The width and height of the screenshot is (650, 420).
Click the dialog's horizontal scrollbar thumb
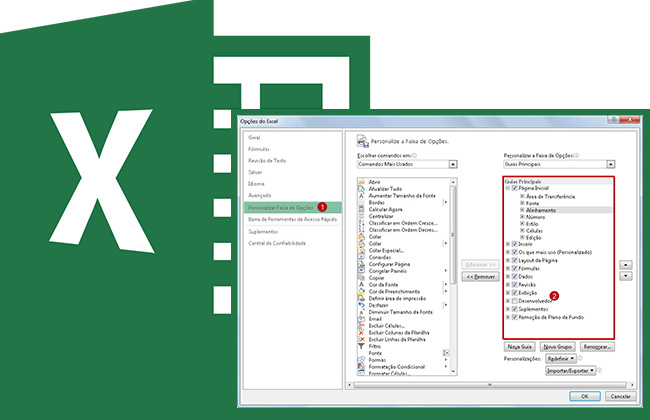(x=490, y=385)
